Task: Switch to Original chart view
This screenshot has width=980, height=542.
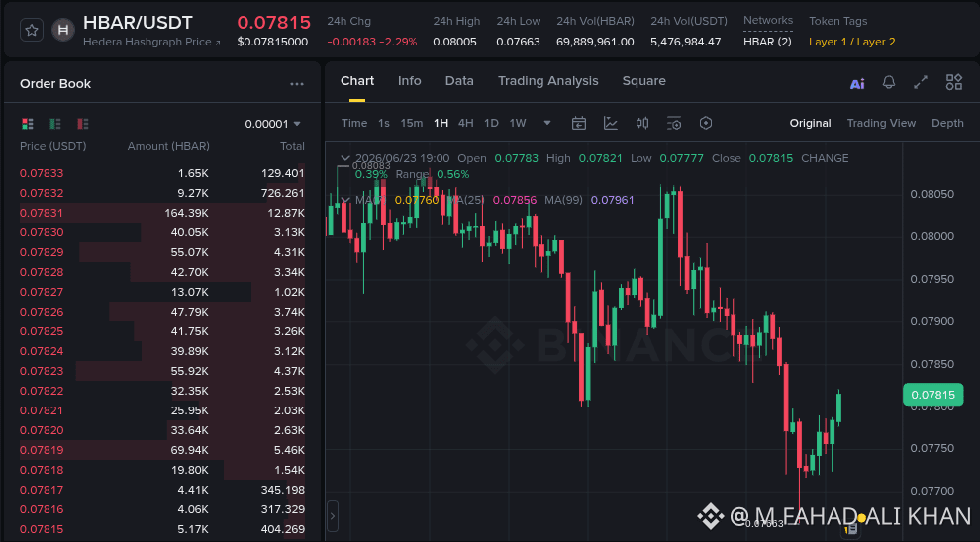Action: pyautogui.click(x=810, y=123)
